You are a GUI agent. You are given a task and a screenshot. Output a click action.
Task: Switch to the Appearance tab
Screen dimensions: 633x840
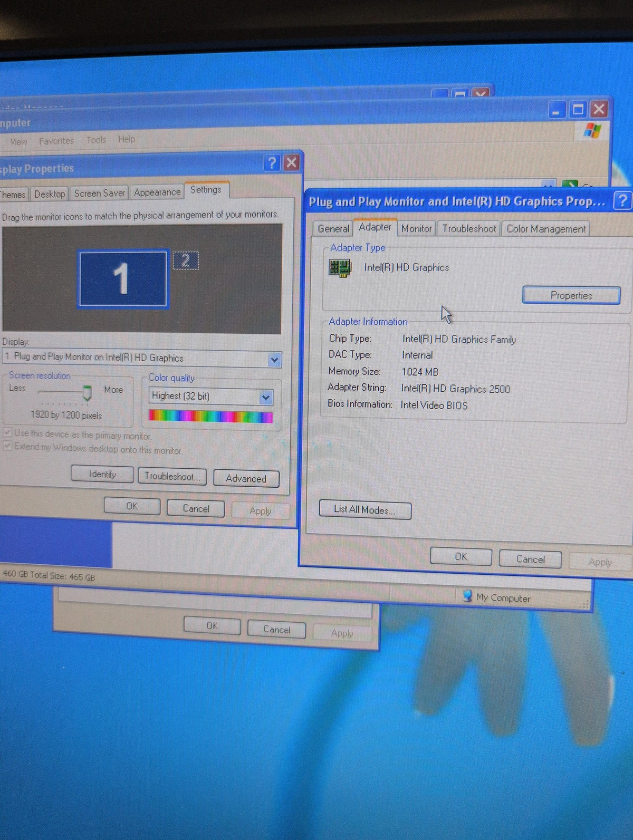click(157, 192)
